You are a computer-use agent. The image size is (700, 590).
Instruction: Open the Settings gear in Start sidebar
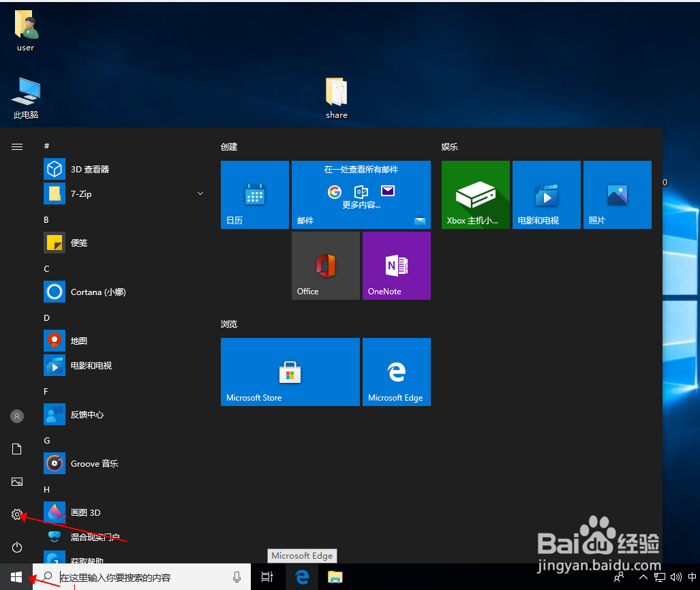(16, 514)
